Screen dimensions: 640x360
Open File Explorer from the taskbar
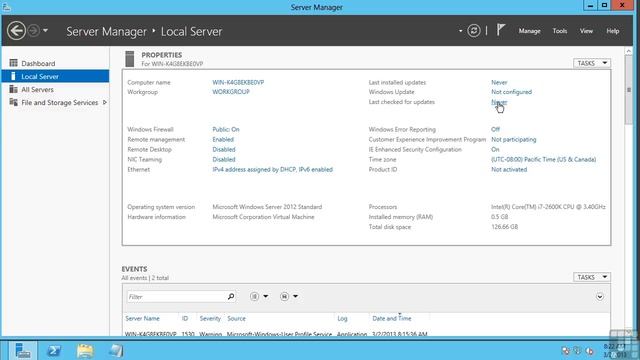[x=85, y=351]
